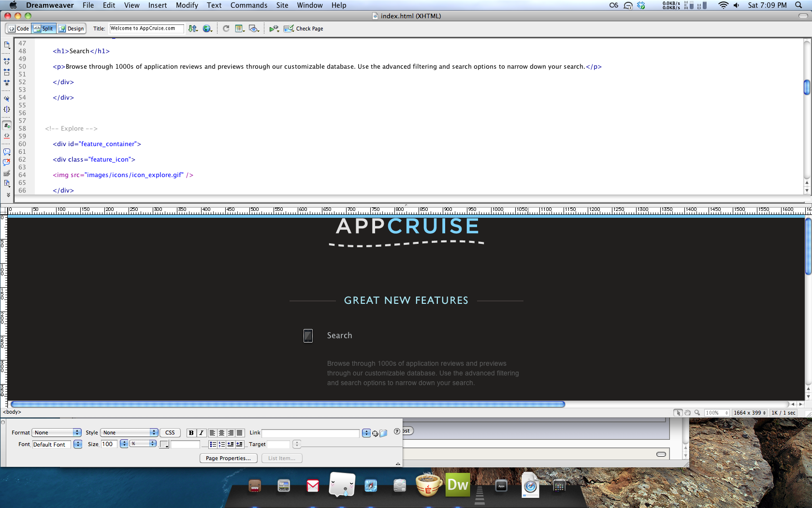Click Text Indent icon

pyautogui.click(x=240, y=444)
